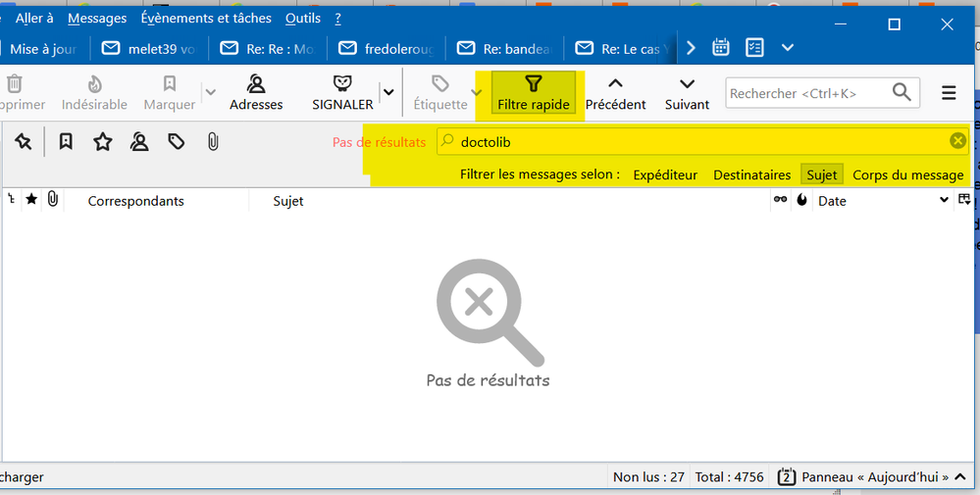Toggle the pinned filter pushpin icon
This screenshot has width=980, height=495.
(x=24, y=142)
